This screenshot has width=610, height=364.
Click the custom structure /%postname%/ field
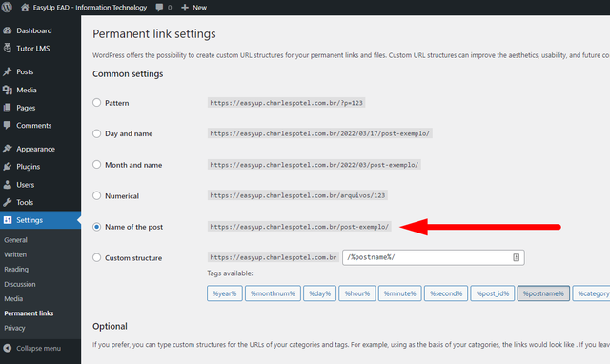pos(434,257)
